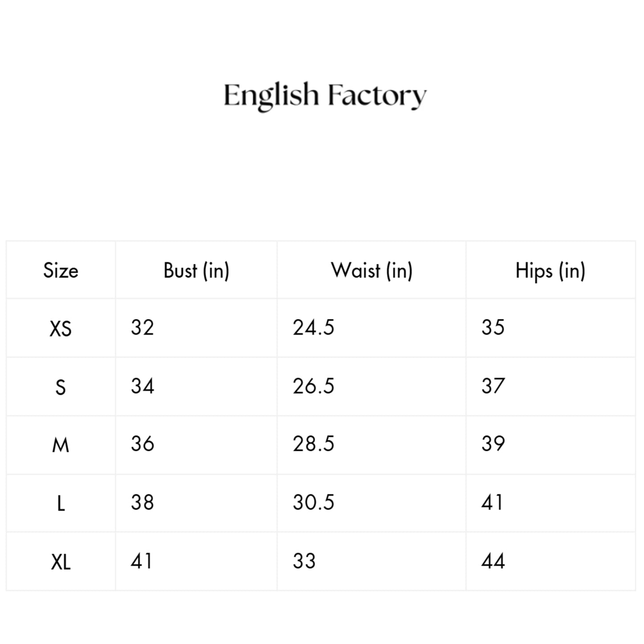Select the Bust (in) column header
Image resolution: width=644 pixels, height=644 pixels.
click(196, 271)
